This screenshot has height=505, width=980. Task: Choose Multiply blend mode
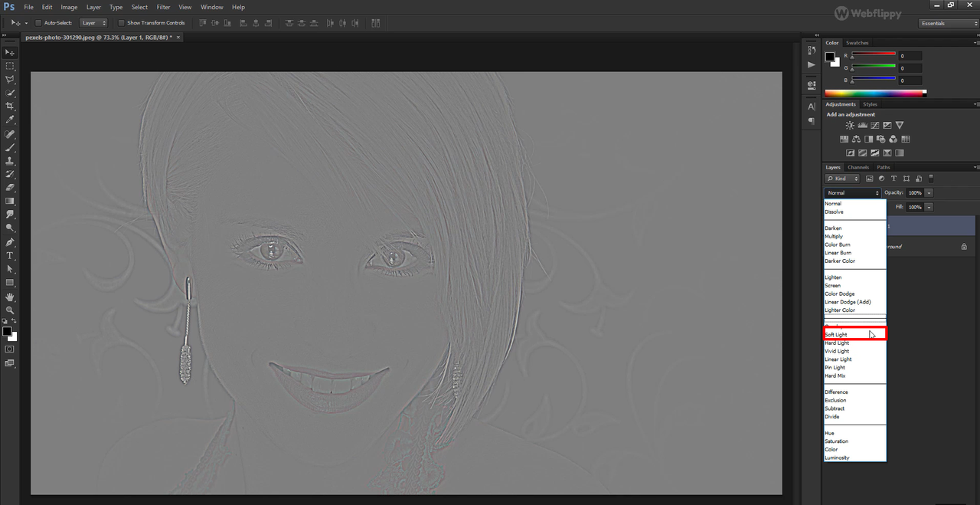[x=854, y=236]
